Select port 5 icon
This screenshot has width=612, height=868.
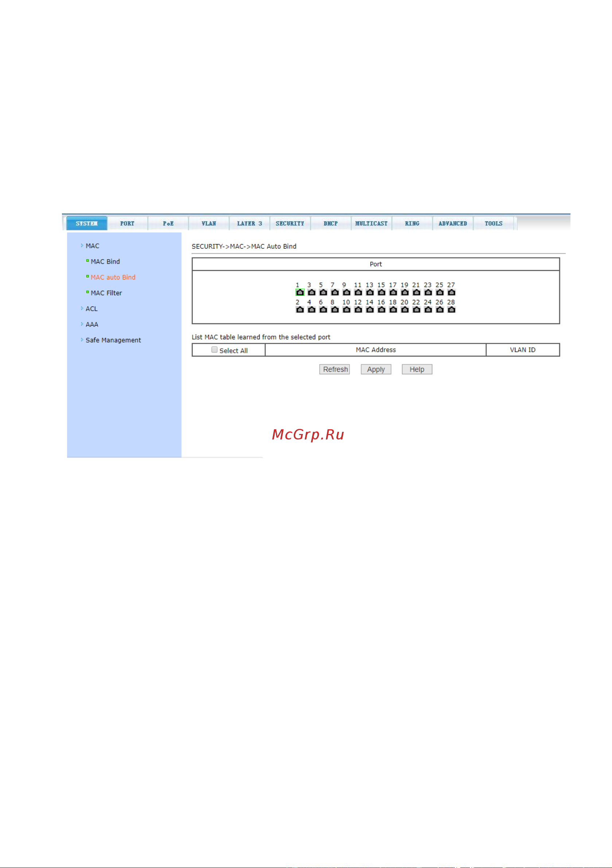pyautogui.click(x=323, y=292)
